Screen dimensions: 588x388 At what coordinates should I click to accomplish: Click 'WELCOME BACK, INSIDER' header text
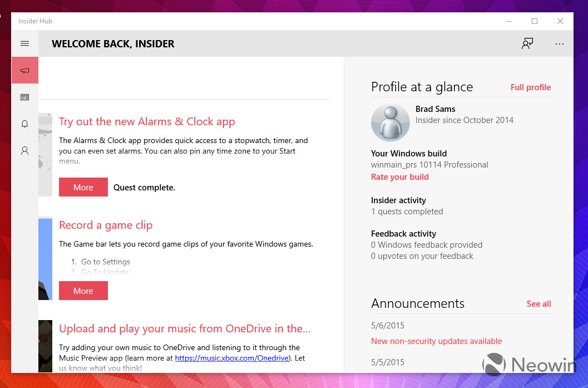point(113,44)
